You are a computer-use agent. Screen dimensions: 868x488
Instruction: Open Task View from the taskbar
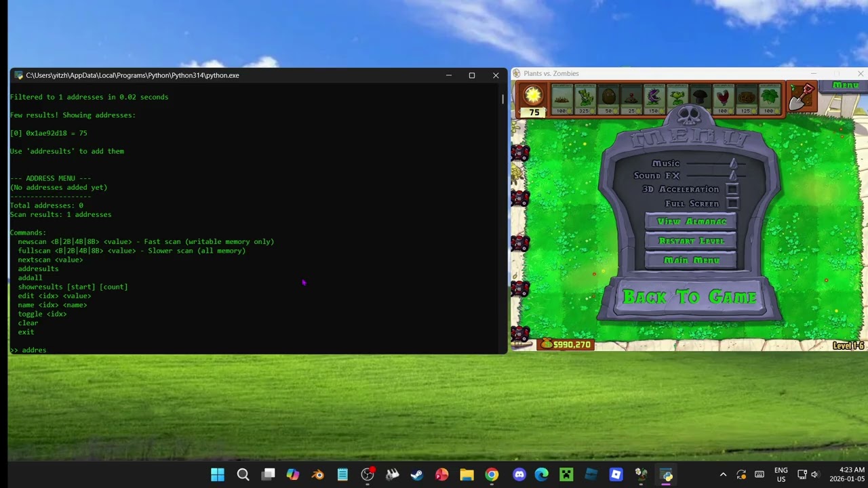(x=268, y=474)
